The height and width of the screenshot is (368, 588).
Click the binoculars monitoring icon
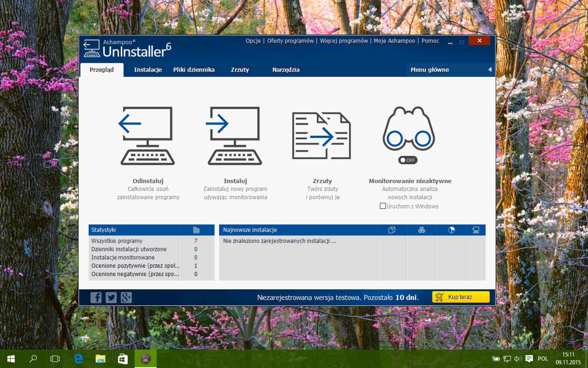(x=408, y=128)
